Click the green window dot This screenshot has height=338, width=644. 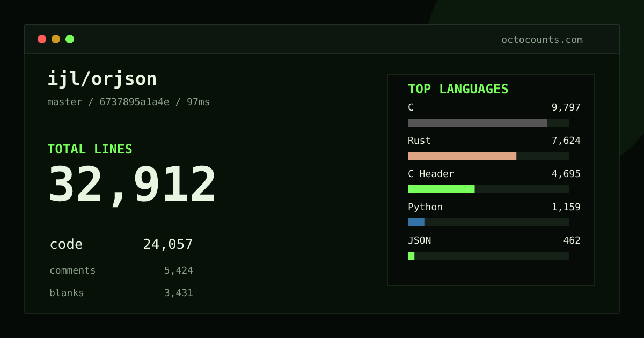pyautogui.click(x=70, y=39)
